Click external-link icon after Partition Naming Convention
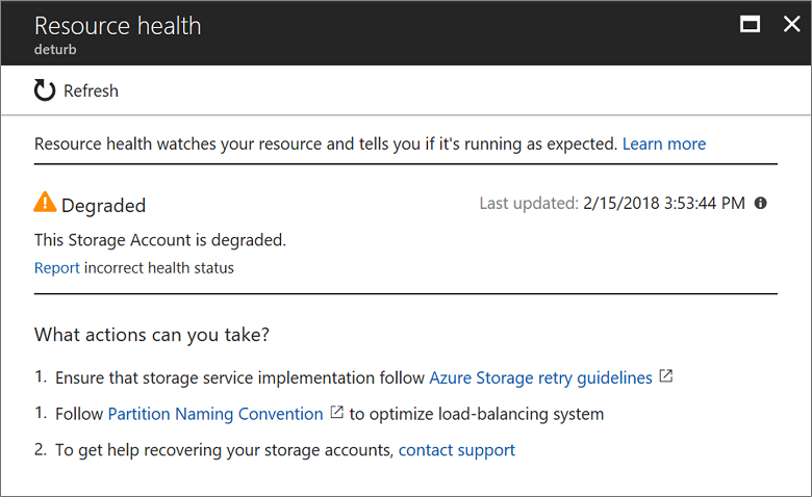Viewport: 812px width, 497px height. 337,413
